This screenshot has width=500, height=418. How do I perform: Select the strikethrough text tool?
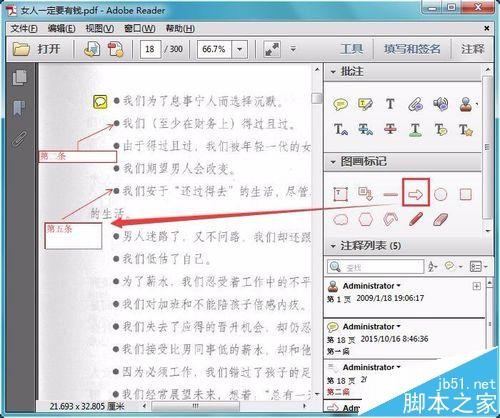pos(390,129)
